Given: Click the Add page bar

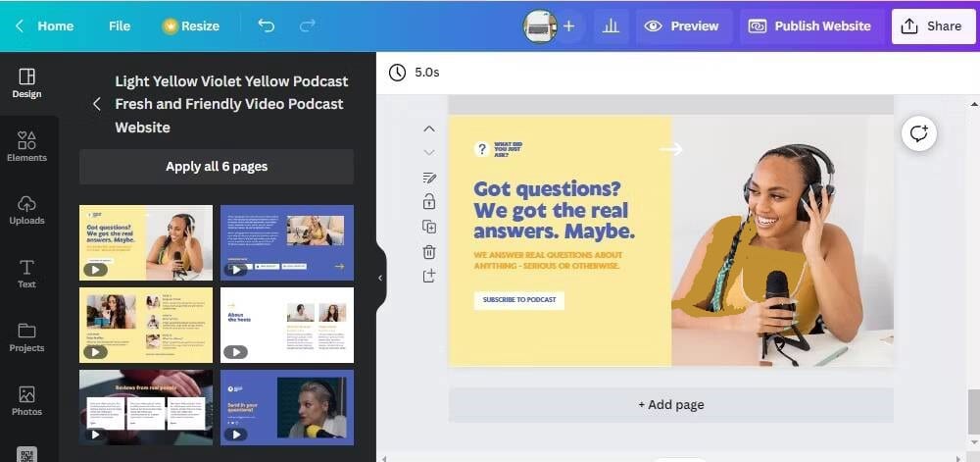Looking at the screenshot, I should pyautogui.click(x=670, y=404).
